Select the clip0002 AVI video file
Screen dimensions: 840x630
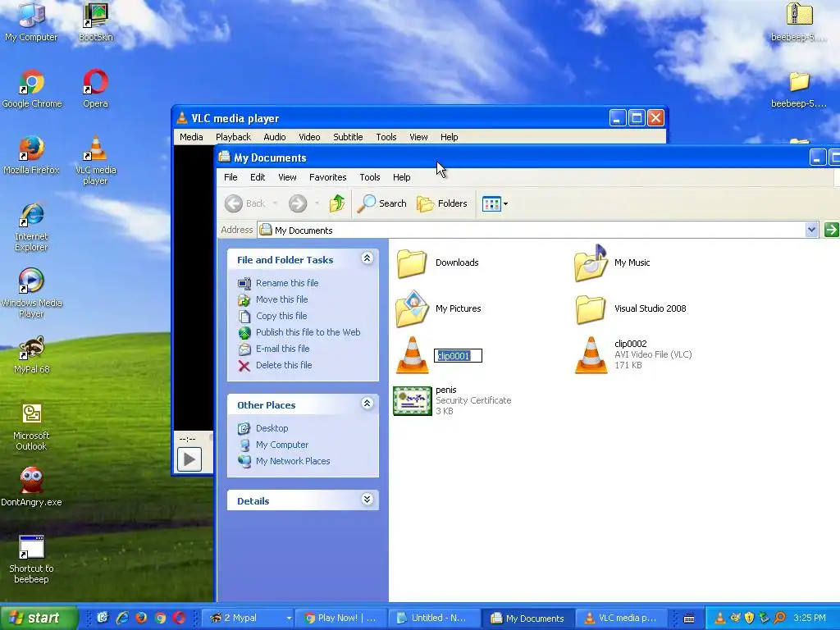(x=633, y=354)
